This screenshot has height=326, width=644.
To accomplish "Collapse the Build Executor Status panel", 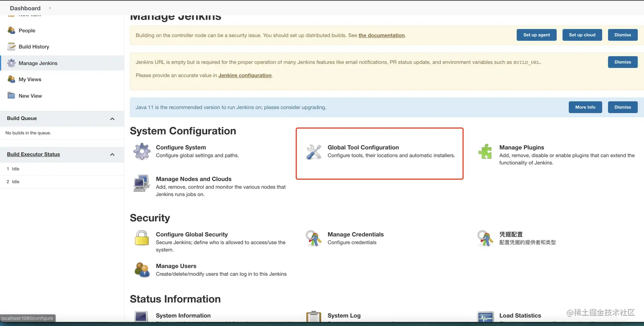I will [112, 155].
